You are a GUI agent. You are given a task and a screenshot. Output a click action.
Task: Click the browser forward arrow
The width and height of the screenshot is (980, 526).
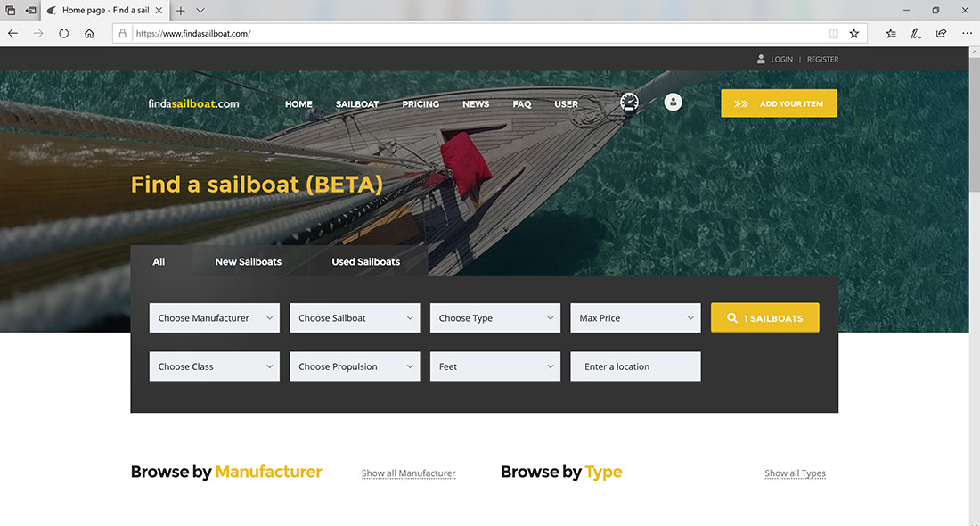tap(38, 33)
